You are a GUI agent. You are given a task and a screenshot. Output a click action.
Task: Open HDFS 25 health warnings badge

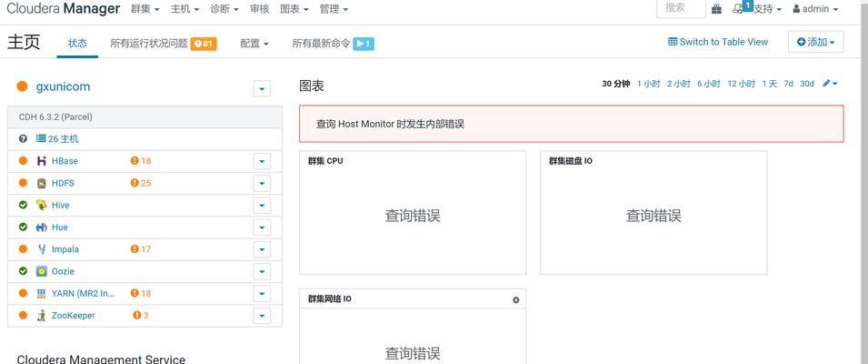tap(141, 184)
